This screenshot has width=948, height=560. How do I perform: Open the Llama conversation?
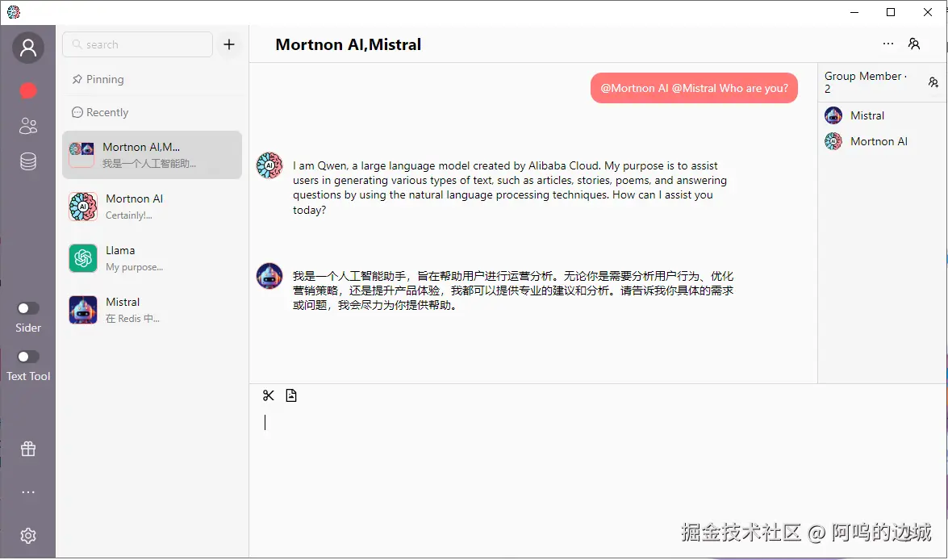point(152,258)
